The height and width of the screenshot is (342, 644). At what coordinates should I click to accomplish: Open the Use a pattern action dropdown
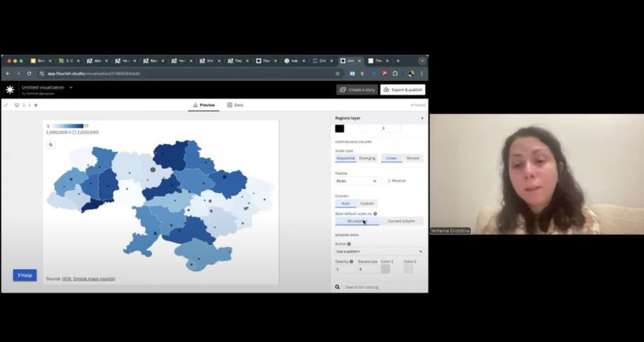click(x=379, y=251)
